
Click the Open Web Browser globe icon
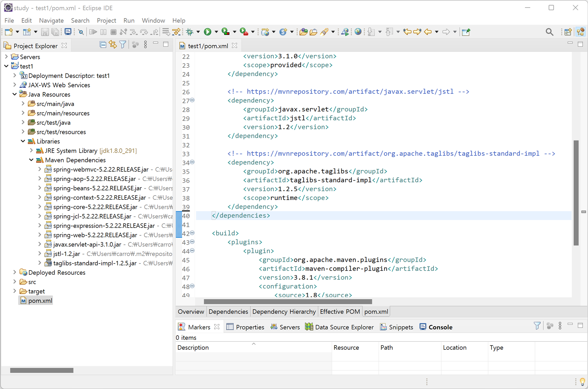click(x=358, y=32)
